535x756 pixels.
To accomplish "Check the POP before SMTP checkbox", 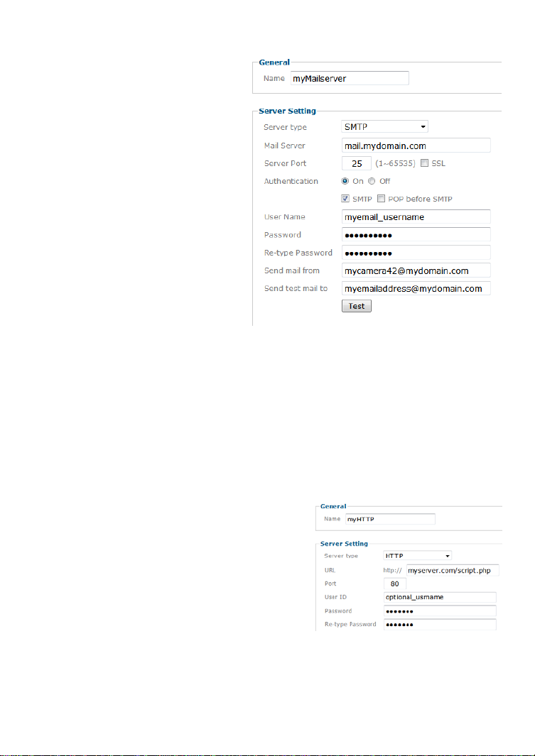I will (x=381, y=199).
